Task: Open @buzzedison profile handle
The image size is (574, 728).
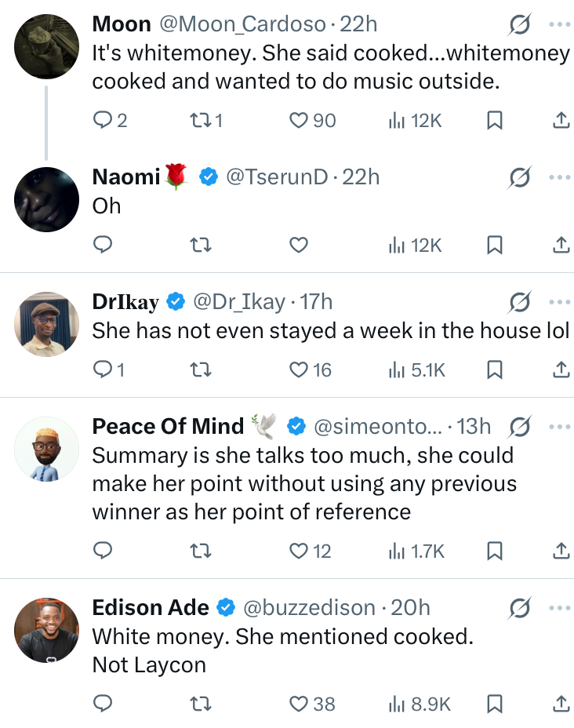Action: [x=308, y=607]
